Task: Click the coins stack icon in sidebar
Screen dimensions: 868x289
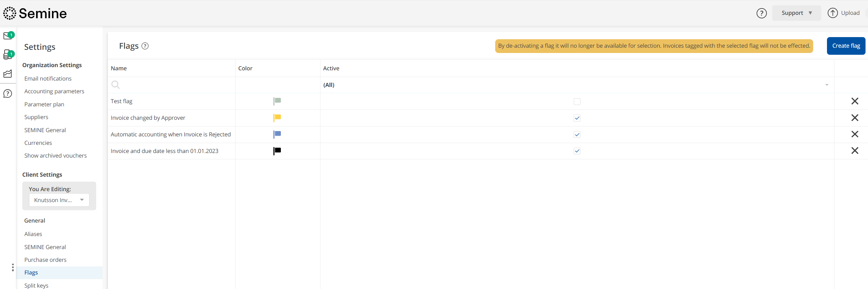Action: pyautogui.click(x=8, y=55)
